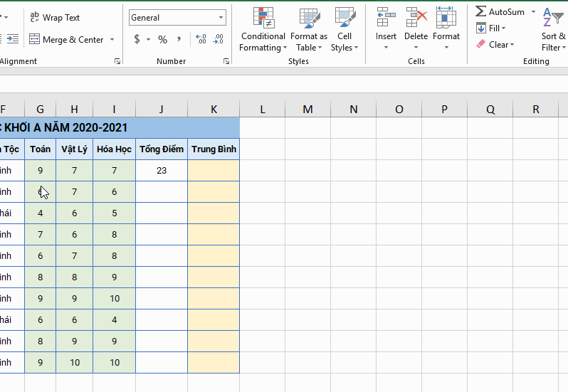Select column N header
The image size is (568, 392).
click(x=354, y=109)
